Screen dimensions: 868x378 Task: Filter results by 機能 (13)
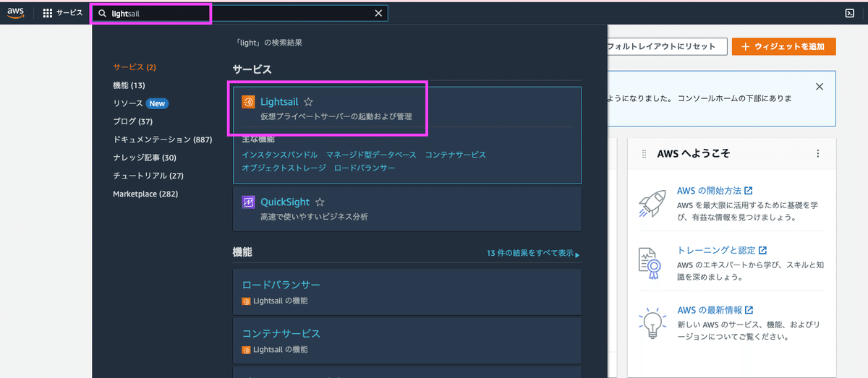click(129, 85)
